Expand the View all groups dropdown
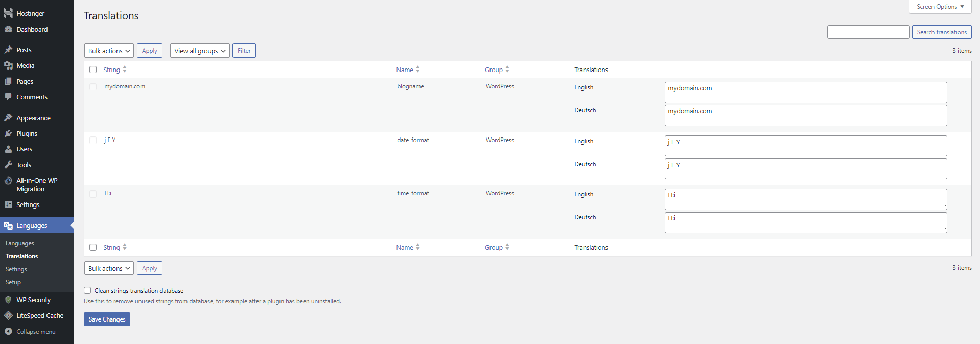 [199, 51]
